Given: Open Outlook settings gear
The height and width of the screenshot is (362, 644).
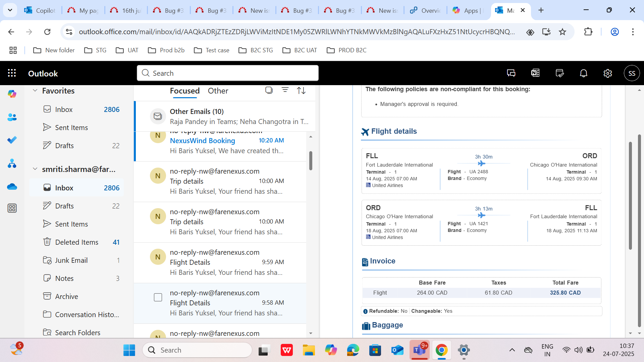Looking at the screenshot, I should coord(608,73).
